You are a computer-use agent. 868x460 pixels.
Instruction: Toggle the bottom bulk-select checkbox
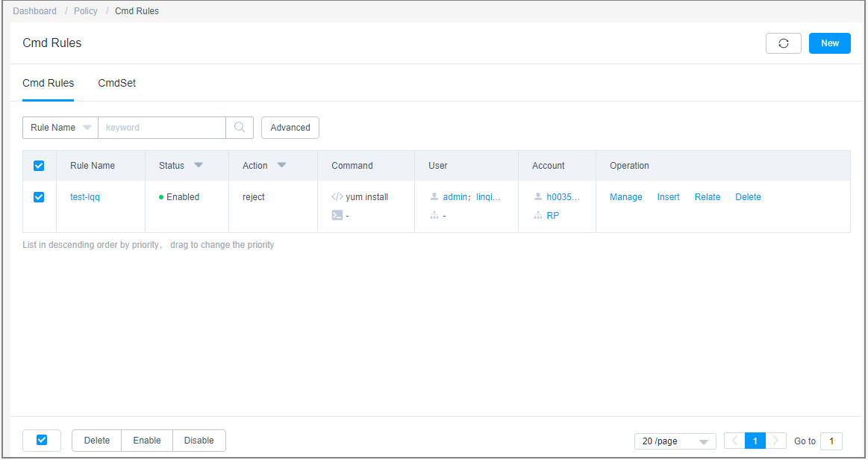[x=42, y=440]
